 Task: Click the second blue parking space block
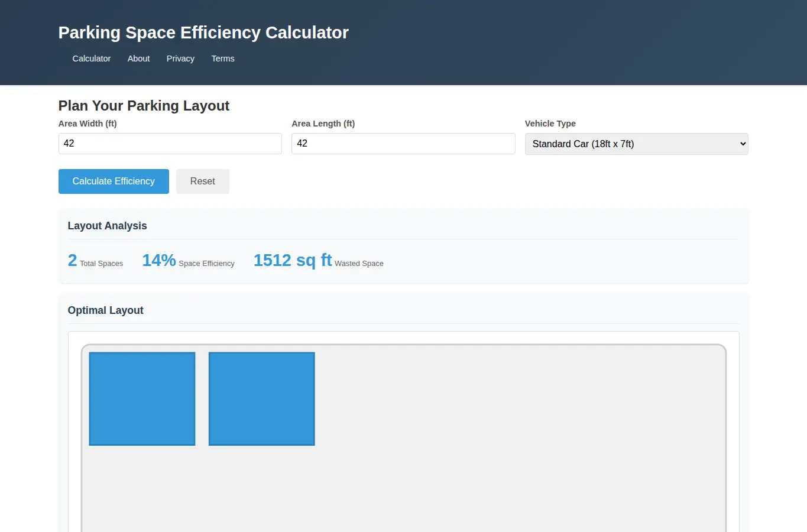pyautogui.click(x=262, y=399)
